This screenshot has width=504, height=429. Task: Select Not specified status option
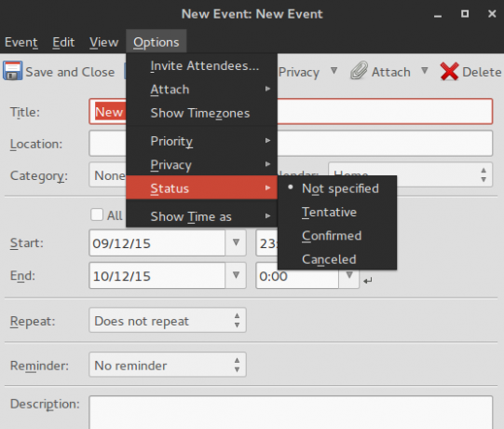(x=337, y=188)
